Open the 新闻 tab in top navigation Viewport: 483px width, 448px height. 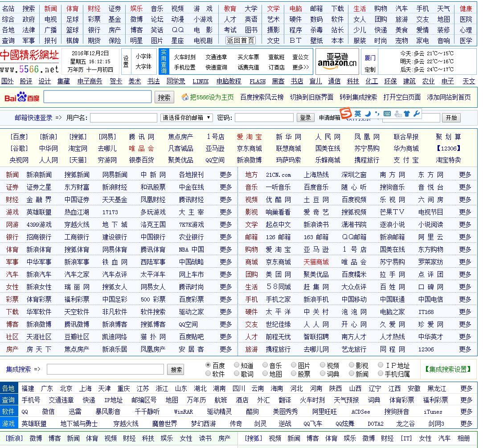[50, 8]
